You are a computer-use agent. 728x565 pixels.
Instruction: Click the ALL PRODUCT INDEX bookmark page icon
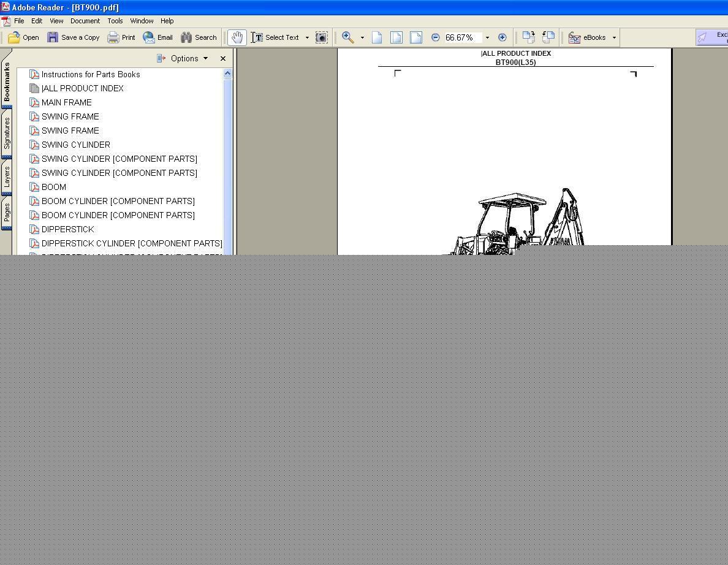pyautogui.click(x=34, y=88)
